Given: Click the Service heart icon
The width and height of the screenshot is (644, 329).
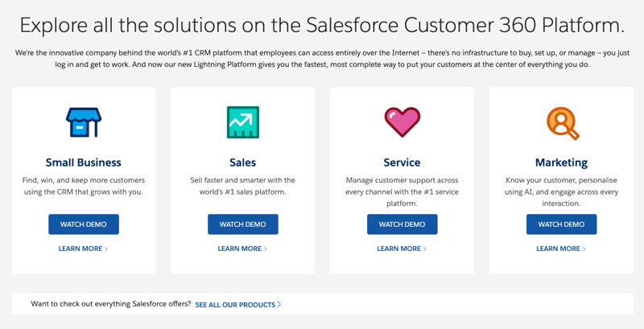Looking at the screenshot, I should [x=402, y=122].
